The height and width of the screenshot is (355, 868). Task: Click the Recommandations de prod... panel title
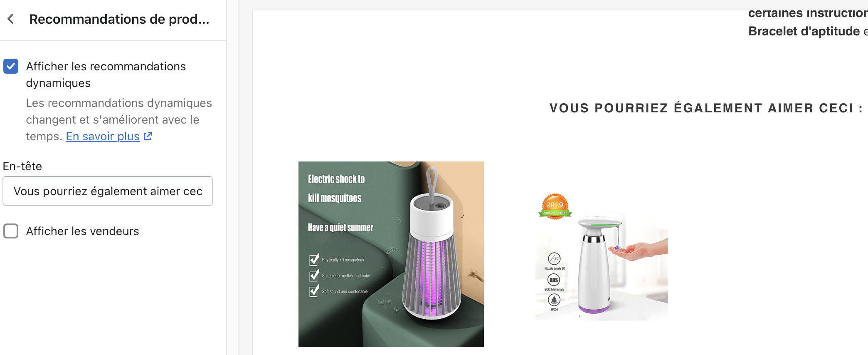[119, 19]
